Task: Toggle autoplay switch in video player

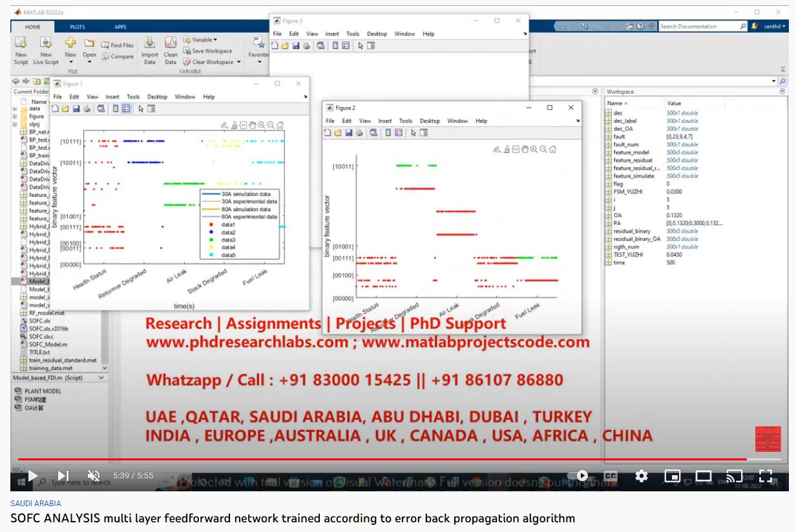Action: point(580,476)
